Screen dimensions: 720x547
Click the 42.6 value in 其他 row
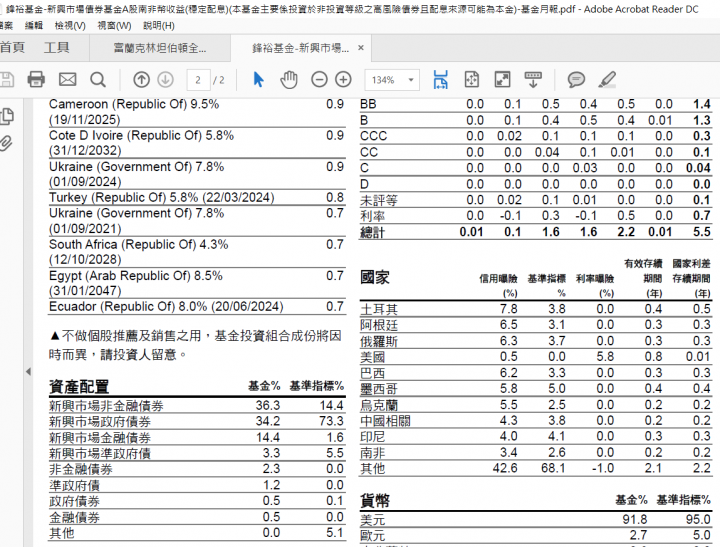[x=505, y=468]
